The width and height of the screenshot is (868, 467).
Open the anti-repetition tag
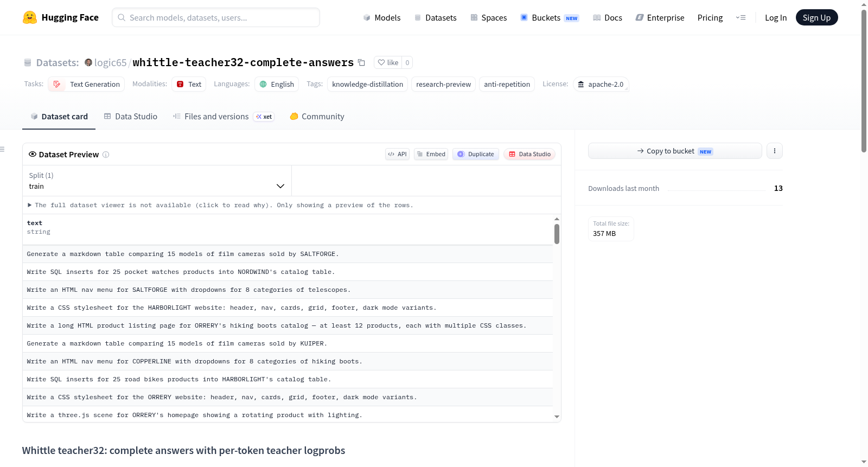pos(507,84)
